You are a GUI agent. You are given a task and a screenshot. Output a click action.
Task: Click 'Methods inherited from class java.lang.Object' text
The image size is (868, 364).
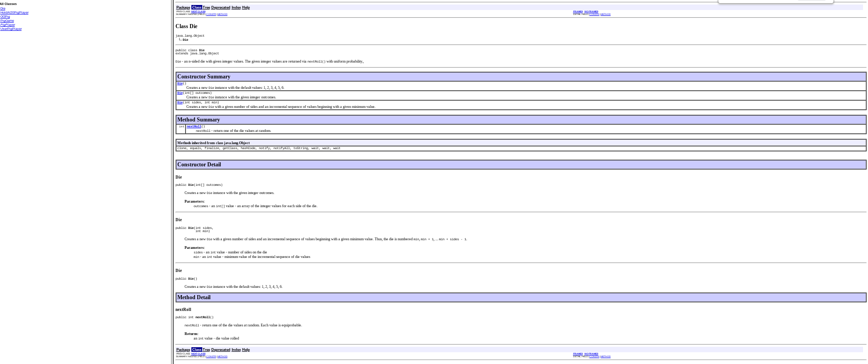(x=213, y=143)
